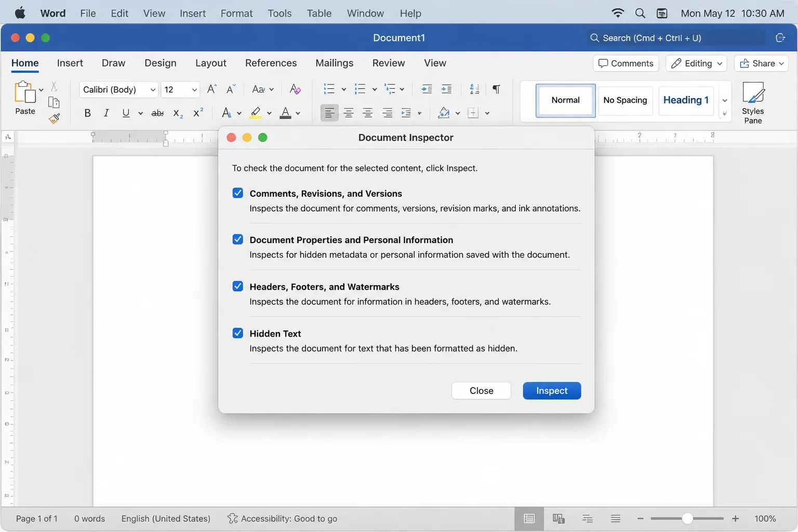Open the Editing mode dropdown

click(696, 63)
